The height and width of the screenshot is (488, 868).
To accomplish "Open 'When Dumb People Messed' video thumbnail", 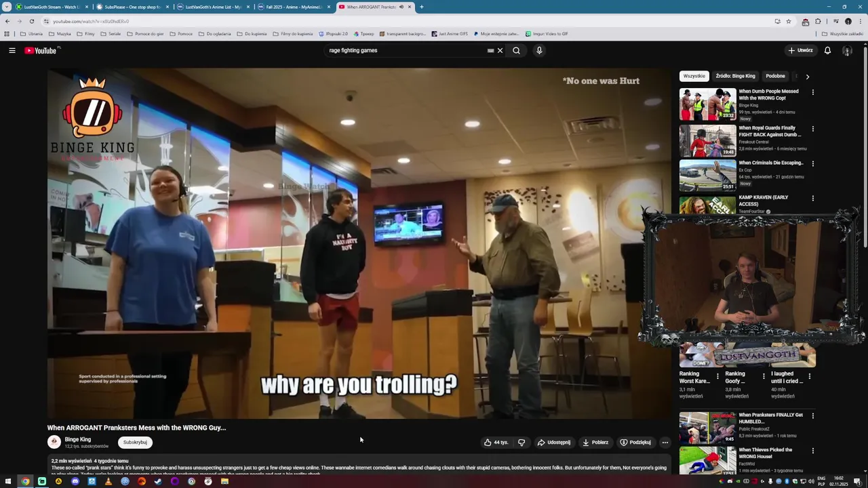I will tap(707, 104).
